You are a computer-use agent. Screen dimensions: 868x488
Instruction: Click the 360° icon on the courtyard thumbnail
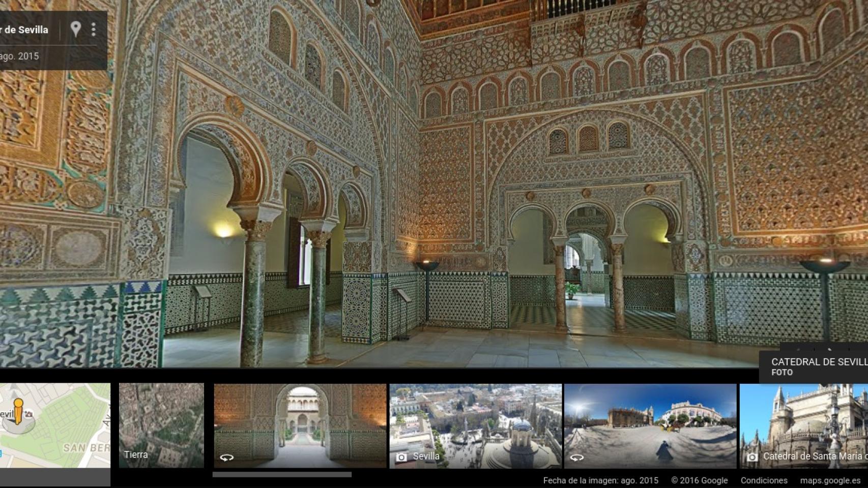tap(227, 457)
